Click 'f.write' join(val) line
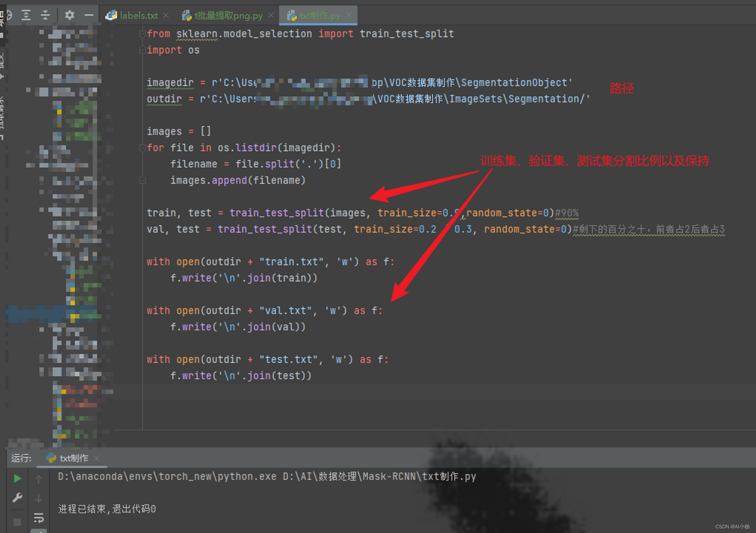The height and width of the screenshot is (533, 756). coord(238,326)
